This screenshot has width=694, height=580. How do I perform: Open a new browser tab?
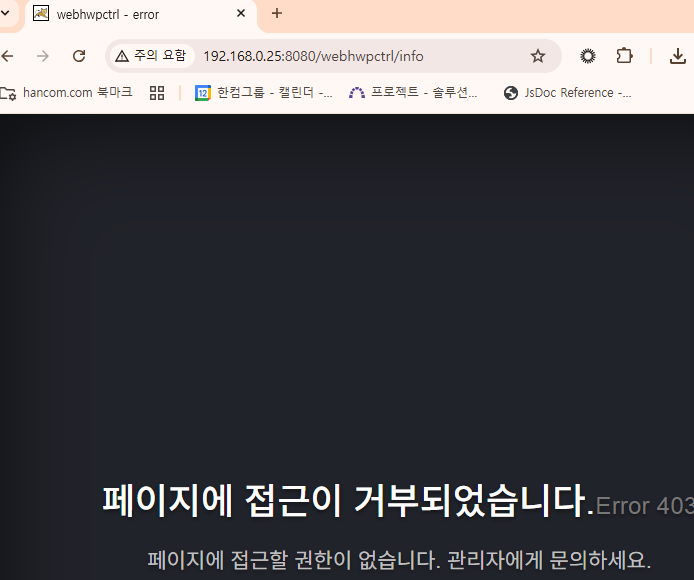pos(277,14)
